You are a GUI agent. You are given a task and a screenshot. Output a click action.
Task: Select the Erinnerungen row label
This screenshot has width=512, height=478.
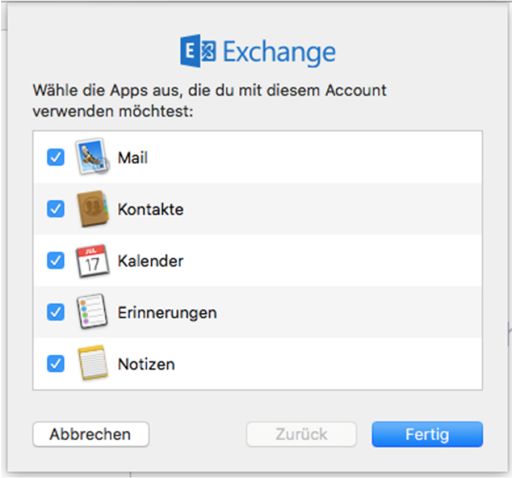pos(167,313)
